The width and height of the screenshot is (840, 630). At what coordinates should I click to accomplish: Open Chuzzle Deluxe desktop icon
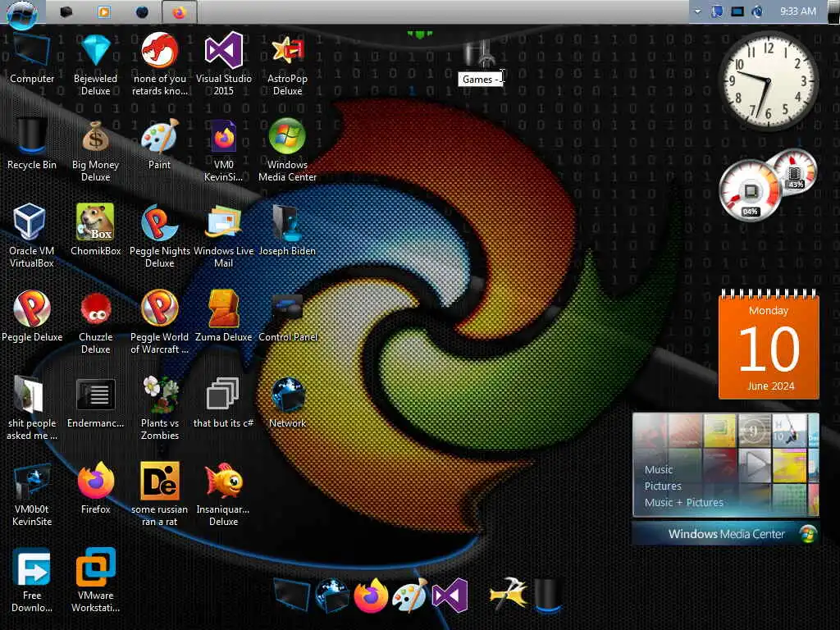95,322
